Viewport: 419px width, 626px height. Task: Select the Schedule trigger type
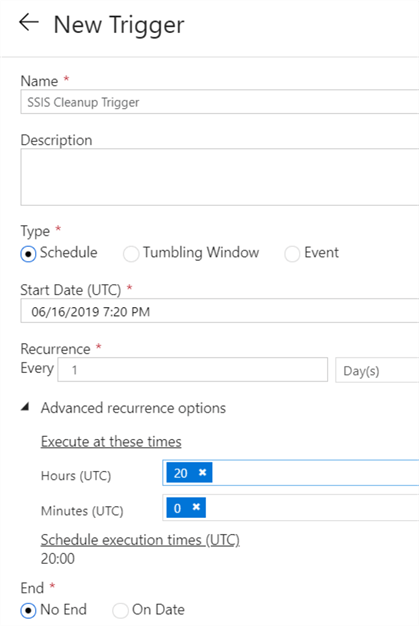coord(28,254)
